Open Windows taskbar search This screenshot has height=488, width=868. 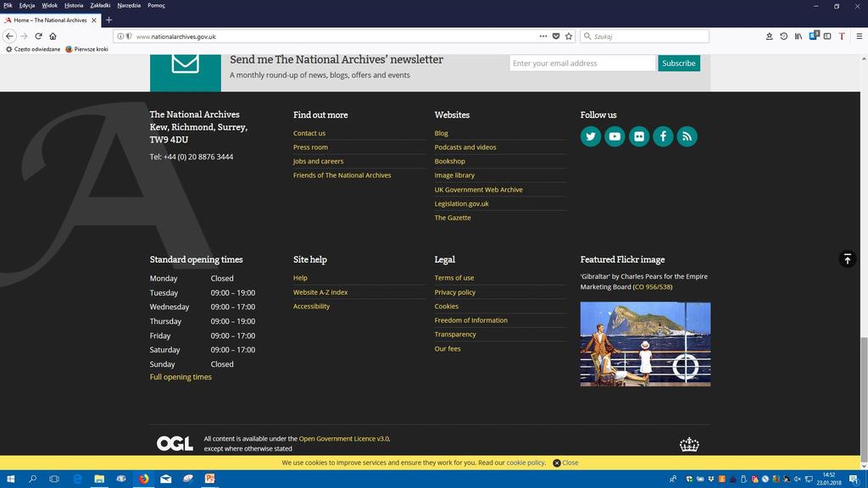point(32,479)
